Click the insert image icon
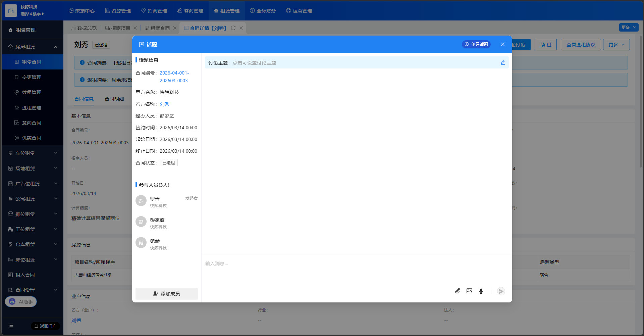Viewport: 644px width, 336px height. pyautogui.click(x=469, y=291)
